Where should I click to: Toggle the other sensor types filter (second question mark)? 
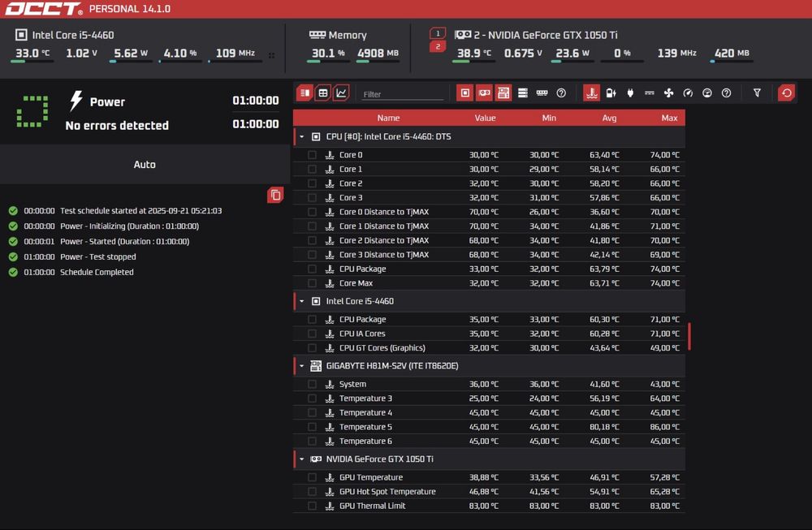point(727,93)
